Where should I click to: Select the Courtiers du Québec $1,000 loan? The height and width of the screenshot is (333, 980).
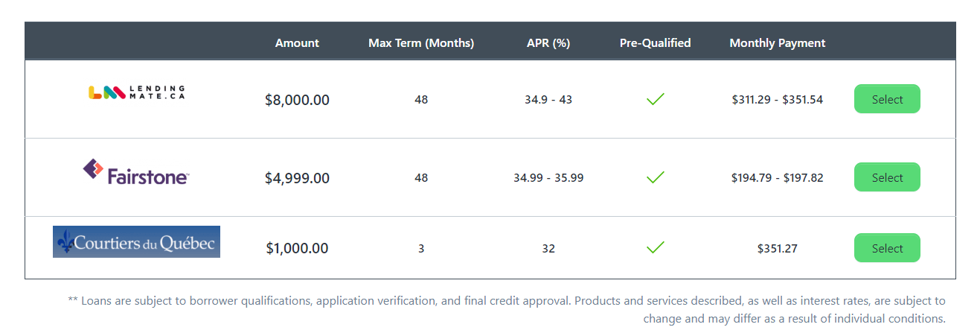pyautogui.click(x=887, y=248)
